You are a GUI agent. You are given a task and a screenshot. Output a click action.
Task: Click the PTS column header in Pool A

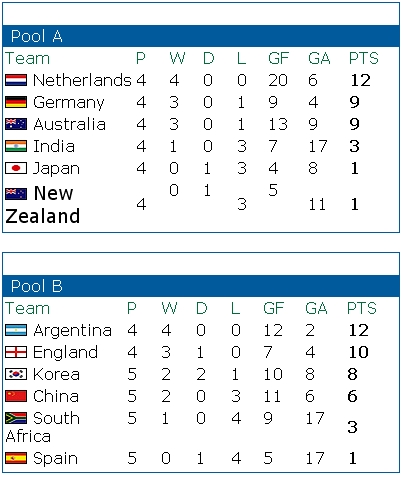(x=364, y=58)
